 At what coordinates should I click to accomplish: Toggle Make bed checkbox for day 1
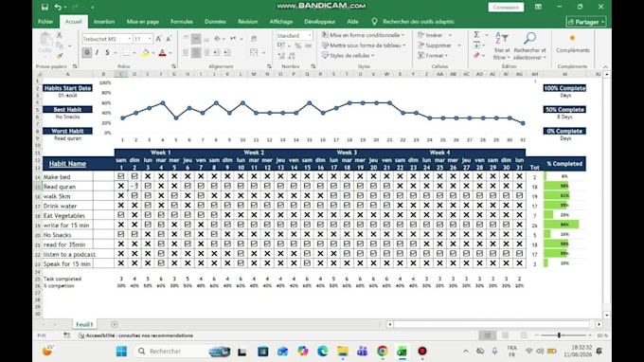[x=121, y=176]
